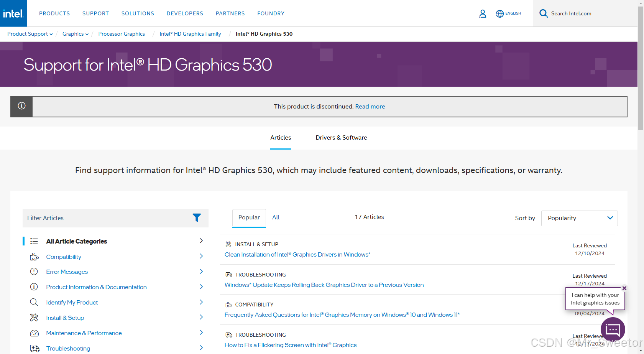
Task: Open the Foundry menu
Action: 271,13
